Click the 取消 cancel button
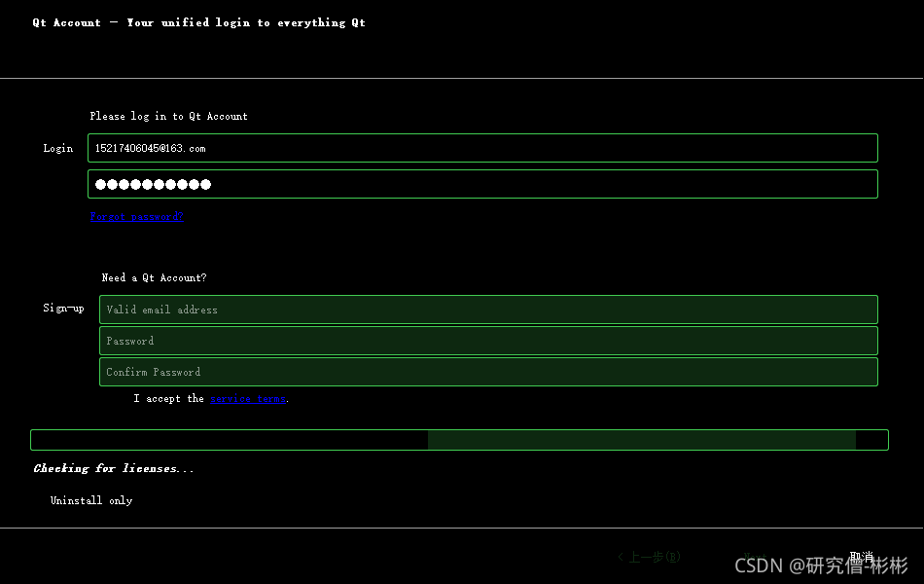This screenshot has height=584, width=924. point(862,557)
